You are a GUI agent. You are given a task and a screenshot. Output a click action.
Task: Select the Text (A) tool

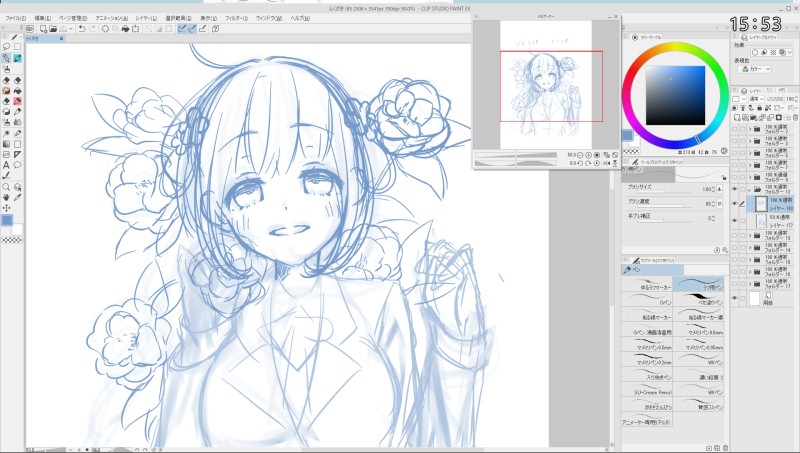click(x=7, y=165)
